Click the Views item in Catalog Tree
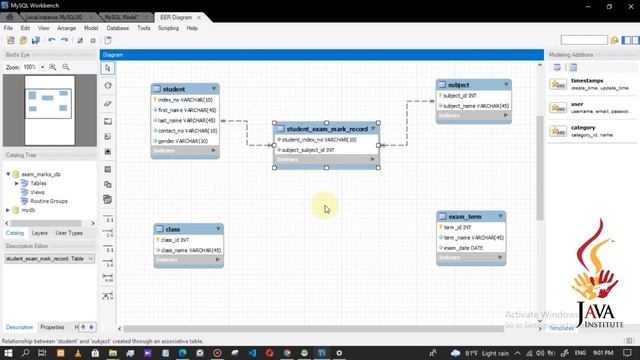This screenshot has width=640, height=360. pos(37,192)
